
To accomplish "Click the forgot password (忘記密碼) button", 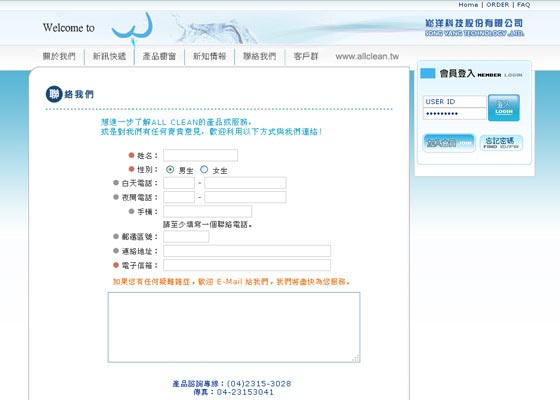I will point(501,143).
